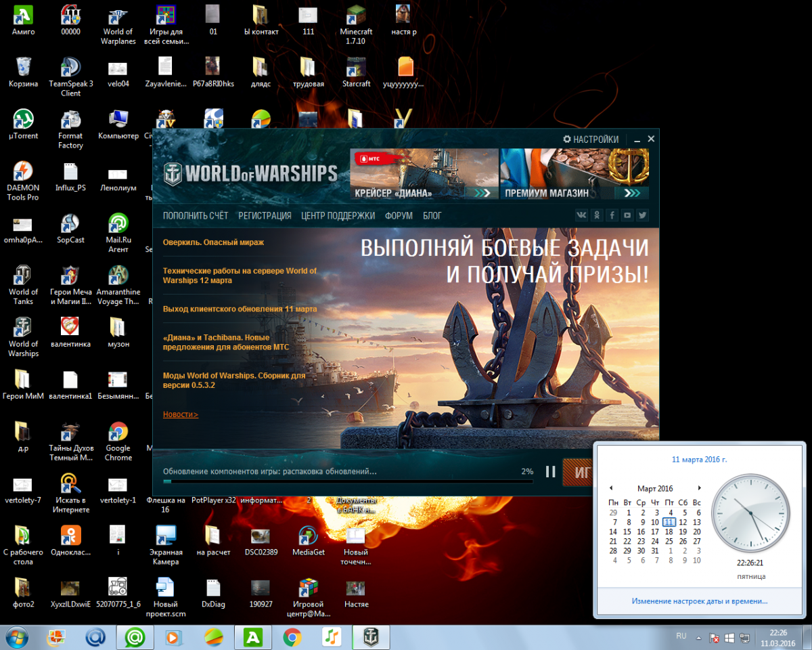812x650 pixels.
Task: Go to previous month in calendar
Action: [x=611, y=488]
